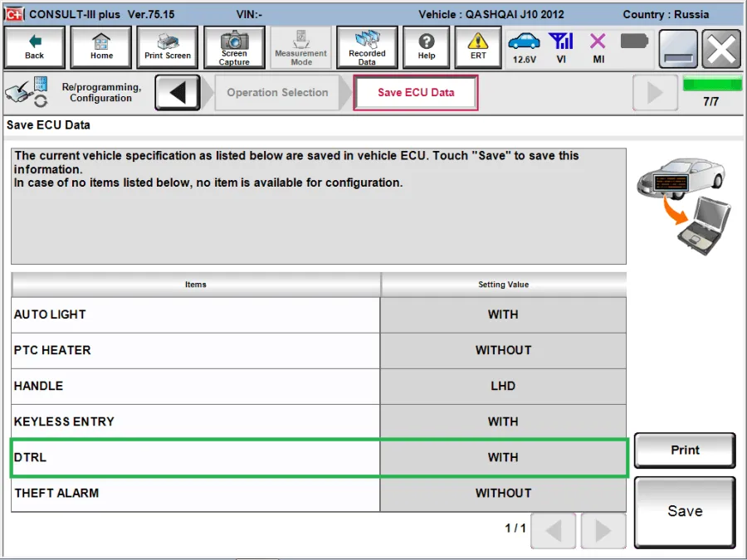Image resolution: width=747 pixels, height=560 pixels.
Task: Open Recorded Data
Action: (367, 47)
